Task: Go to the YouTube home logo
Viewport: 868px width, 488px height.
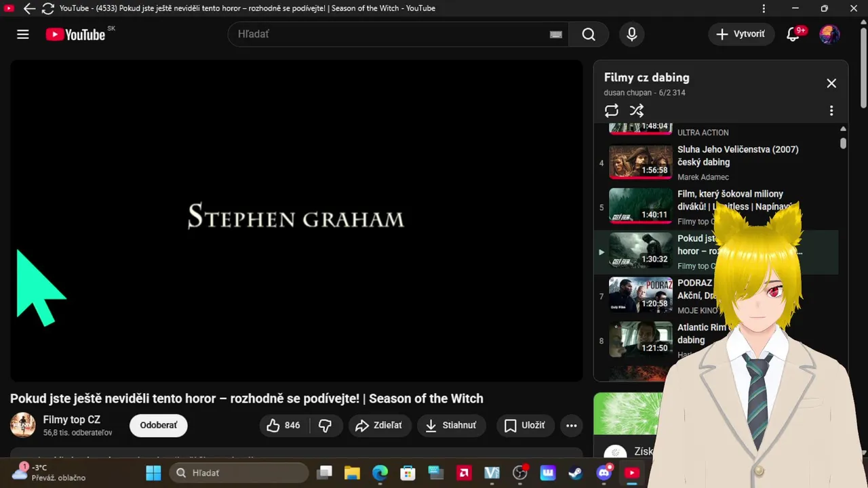Action: coord(75,35)
